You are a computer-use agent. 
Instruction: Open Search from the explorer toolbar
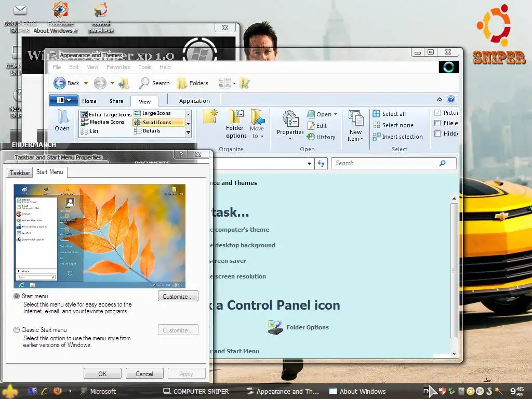[154, 83]
